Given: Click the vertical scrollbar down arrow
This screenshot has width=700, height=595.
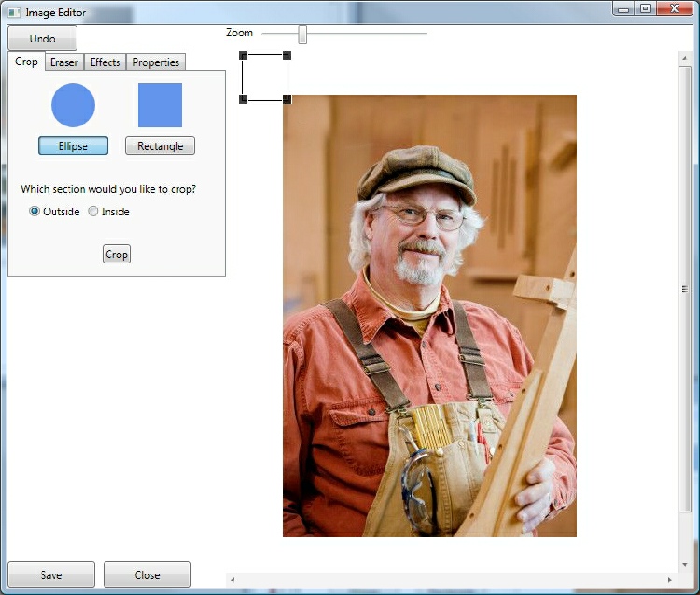Looking at the screenshot, I should 685,563.
